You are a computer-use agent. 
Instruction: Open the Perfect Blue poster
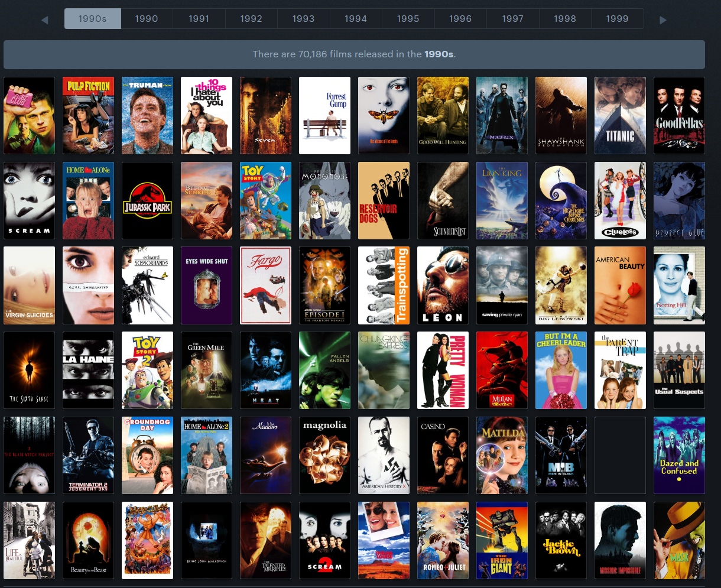(680, 201)
